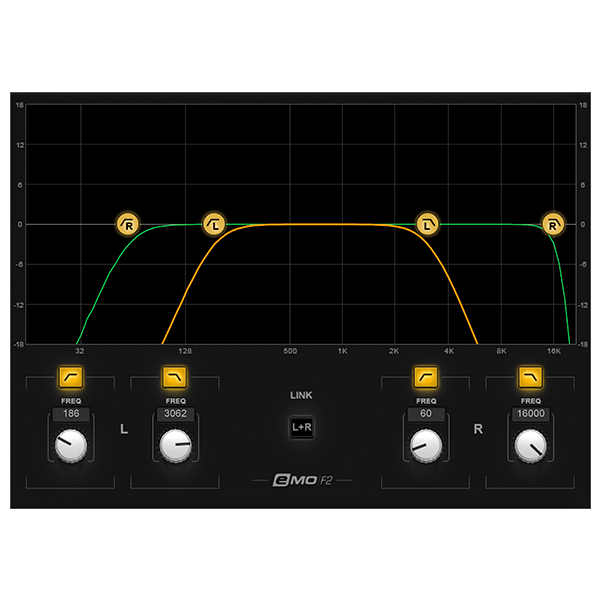Toggle the left channel high-pass filter button
The image size is (600, 600).
coord(70,377)
